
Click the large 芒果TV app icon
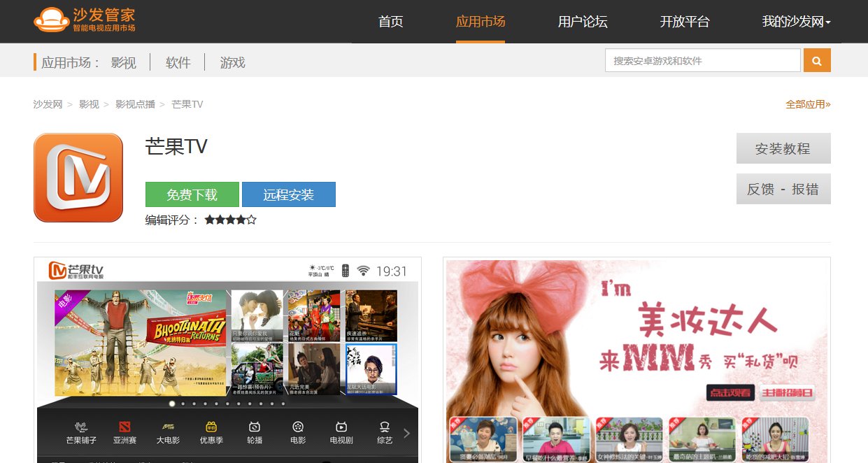click(x=78, y=178)
